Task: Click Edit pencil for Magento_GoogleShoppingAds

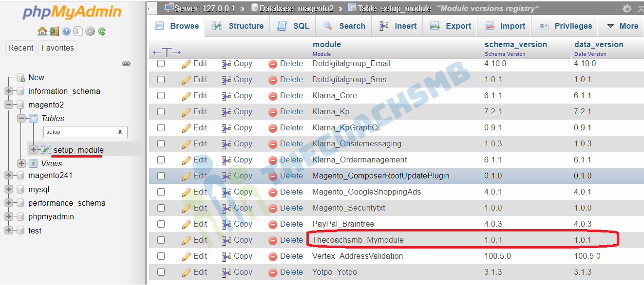Action: coord(186,192)
